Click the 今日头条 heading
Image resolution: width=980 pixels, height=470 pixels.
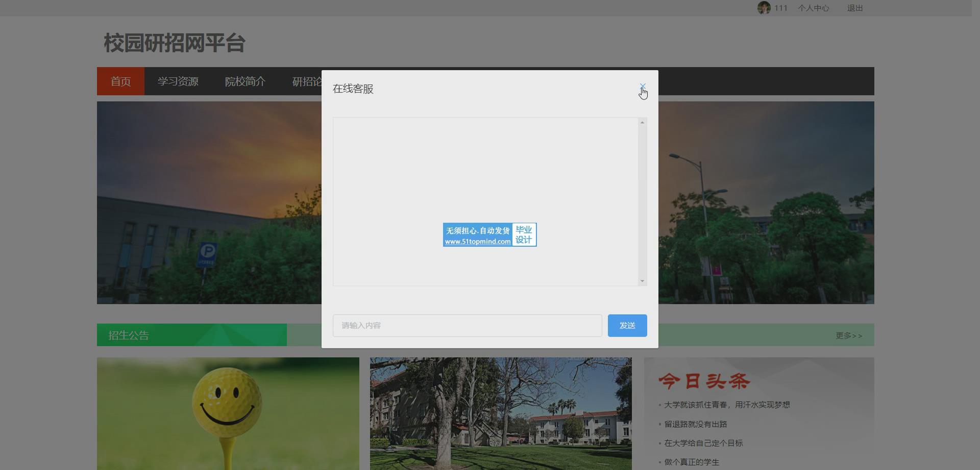tap(704, 381)
